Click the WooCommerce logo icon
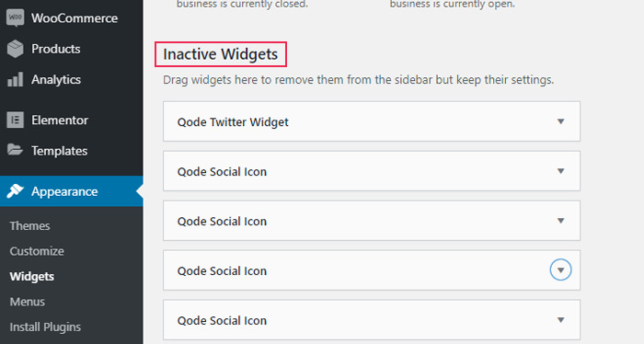644x344 pixels. [16, 18]
